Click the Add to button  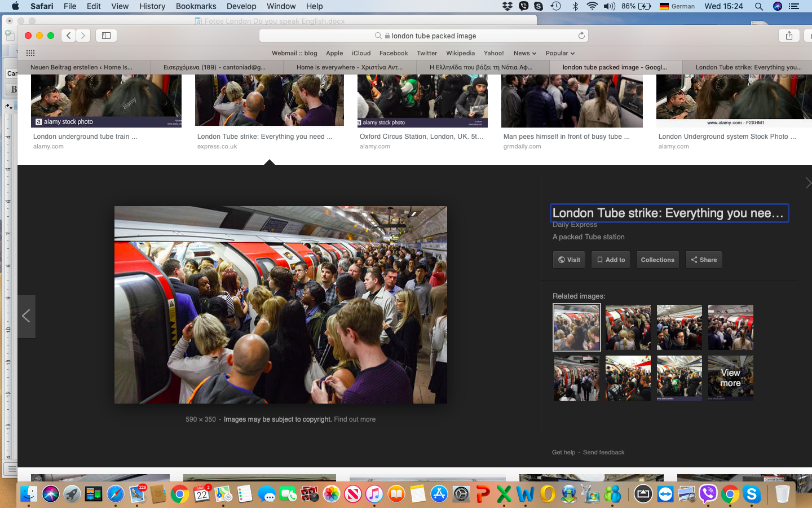point(611,260)
